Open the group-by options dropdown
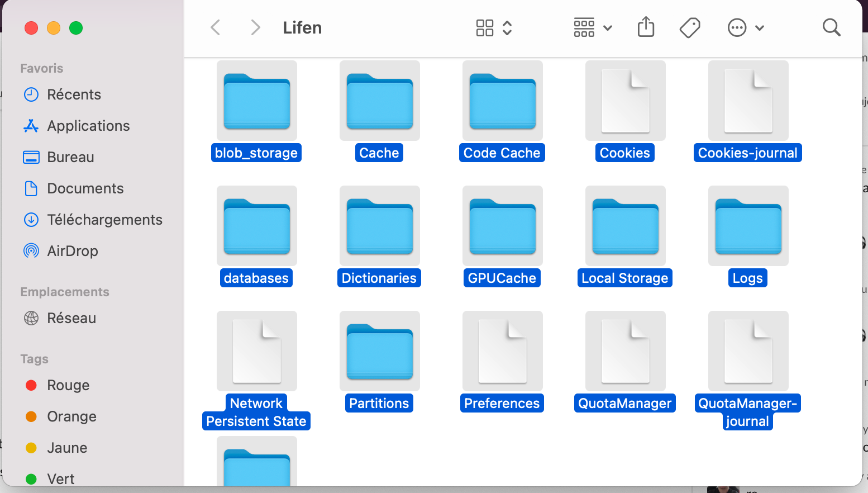Screen dimensions: 868x493 tap(593, 27)
